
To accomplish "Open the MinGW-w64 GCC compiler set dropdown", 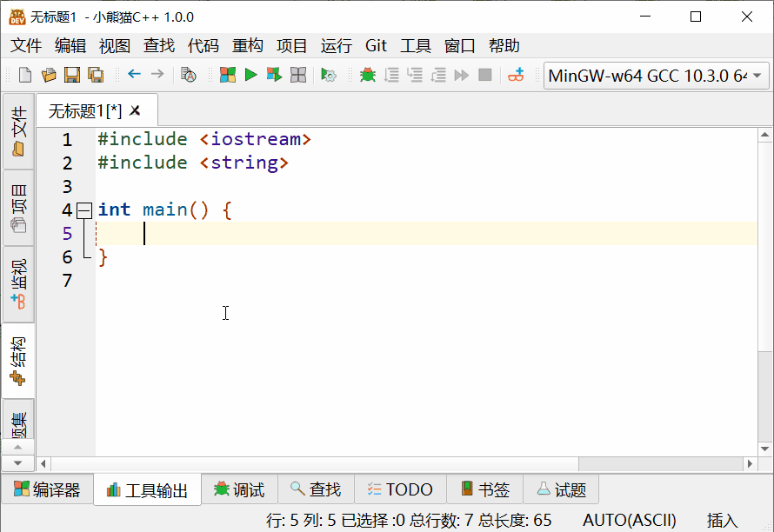I will 656,76.
